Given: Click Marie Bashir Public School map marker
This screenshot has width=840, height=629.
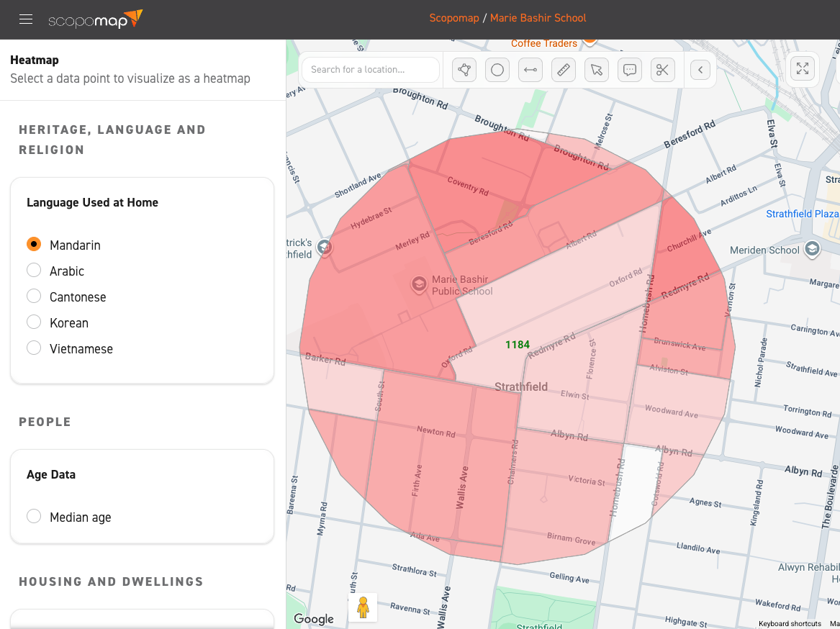Looking at the screenshot, I should 418,284.
